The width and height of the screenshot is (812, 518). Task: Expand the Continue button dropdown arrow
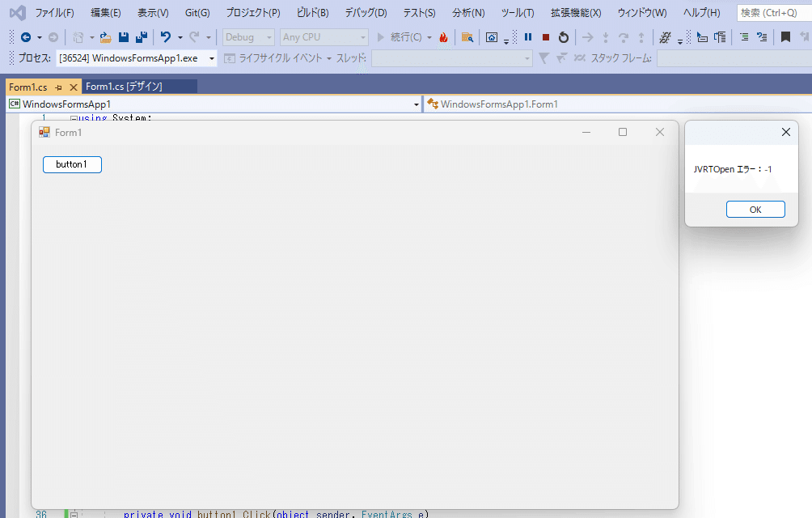(429, 37)
